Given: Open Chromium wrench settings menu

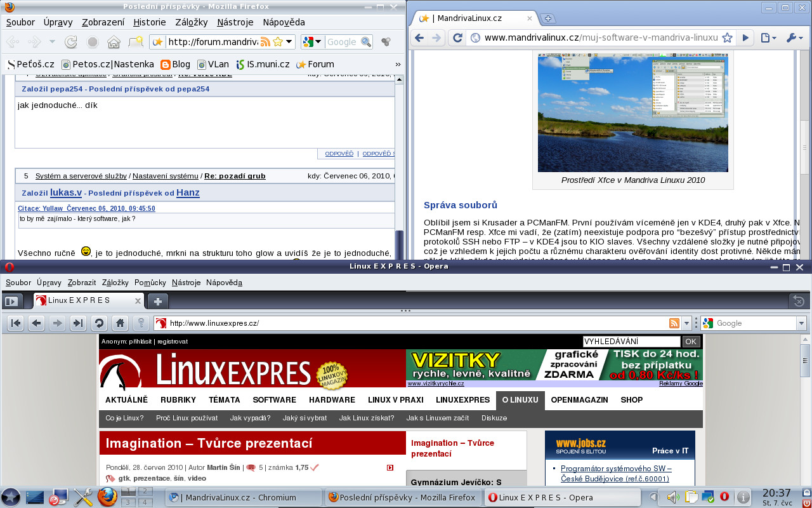Looking at the screenshot, I should (x=795, y=37).
